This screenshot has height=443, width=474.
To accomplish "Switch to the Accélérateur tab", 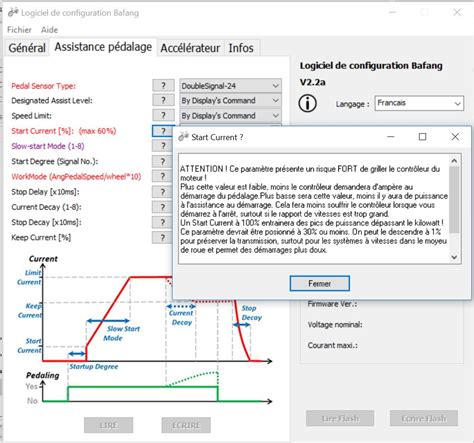I will point(190,48).
